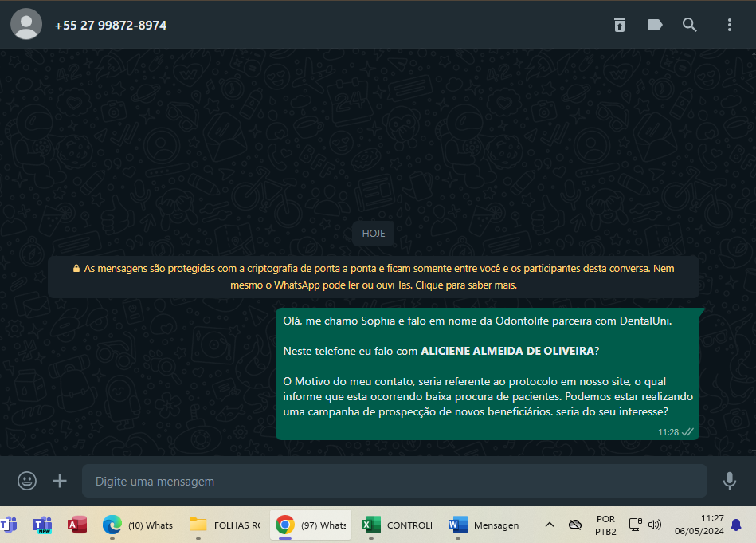Open Excel CONTROLI workbook in taskbar
Screen dimensions: 756x543
[x=398, y=525]
